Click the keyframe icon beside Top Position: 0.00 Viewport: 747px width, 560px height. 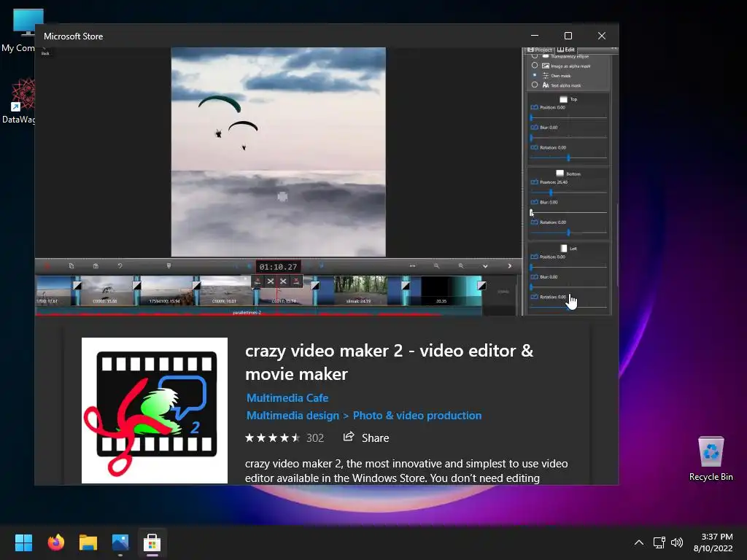(534, 108)
